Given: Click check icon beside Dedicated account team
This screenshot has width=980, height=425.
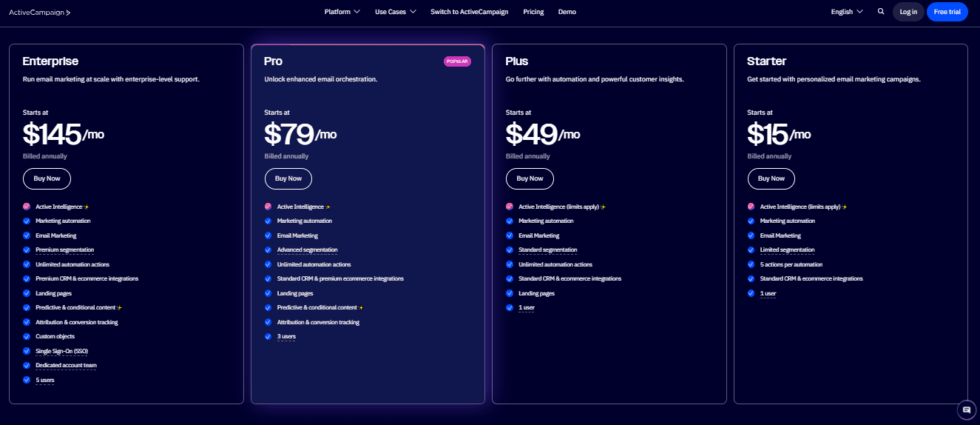Looking at the screenshot, I should [x=27, y=365].
